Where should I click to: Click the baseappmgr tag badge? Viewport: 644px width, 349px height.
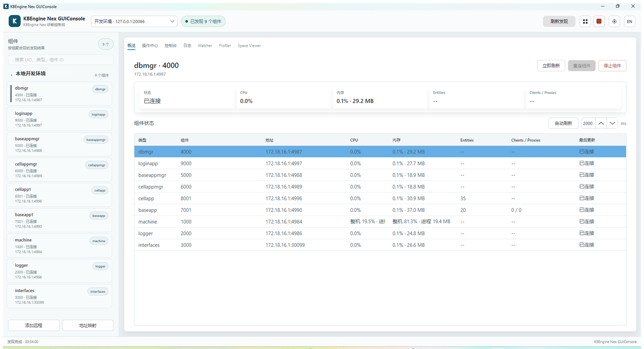96,140
